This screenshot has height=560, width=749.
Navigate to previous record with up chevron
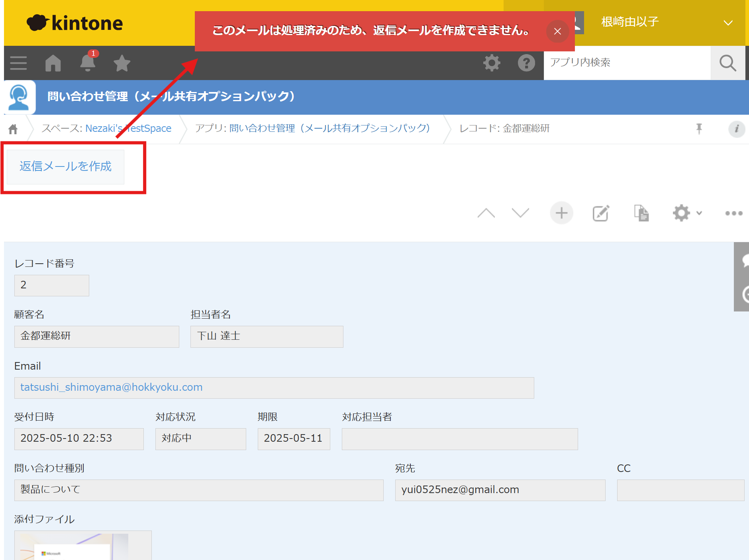pos(486,213)
